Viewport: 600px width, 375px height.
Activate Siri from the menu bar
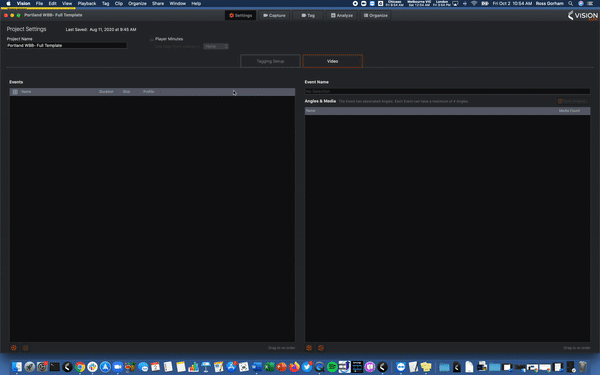580,3
